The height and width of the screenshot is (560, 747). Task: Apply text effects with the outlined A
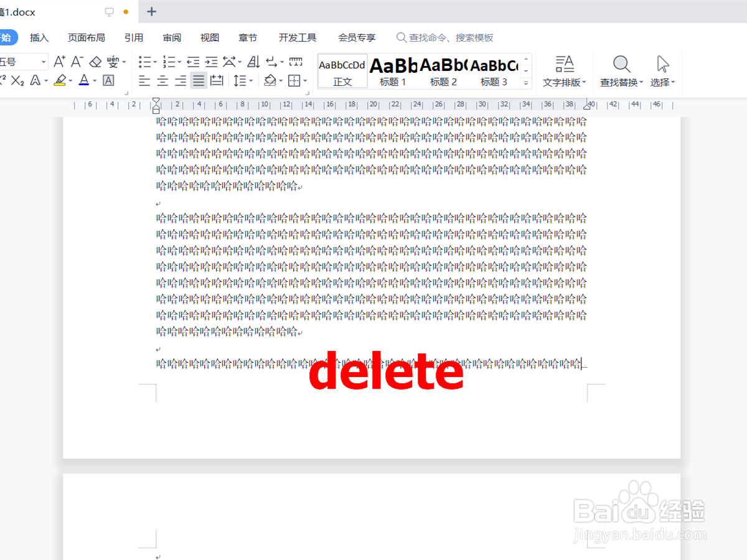coord(35,80)
